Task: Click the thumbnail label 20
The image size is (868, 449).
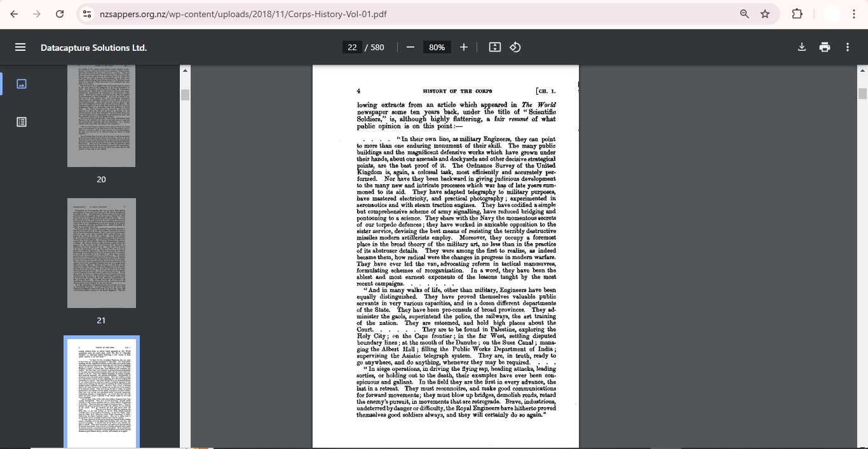Action: coord(102,180)
